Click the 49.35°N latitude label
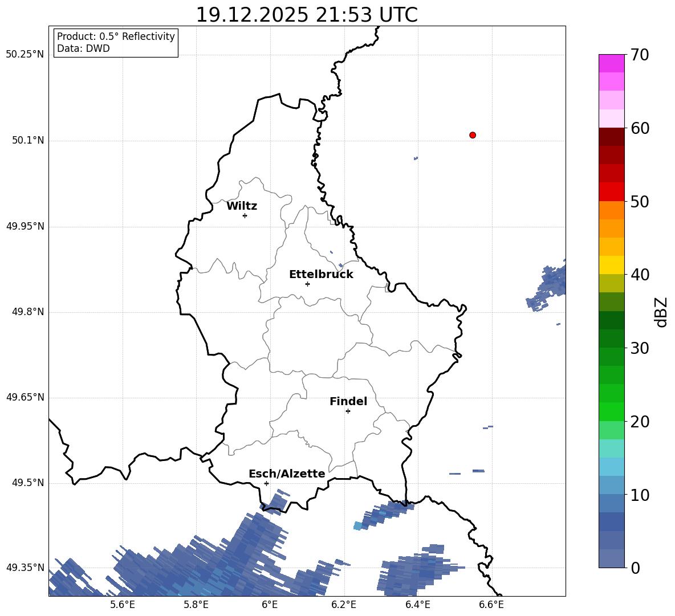This screenshot has width=675, height=616. point(25,568)
